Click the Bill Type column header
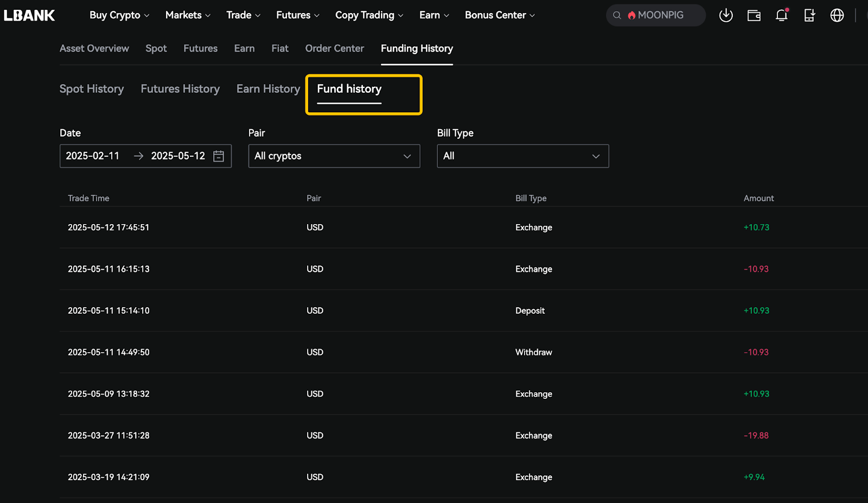 [531, 199]
